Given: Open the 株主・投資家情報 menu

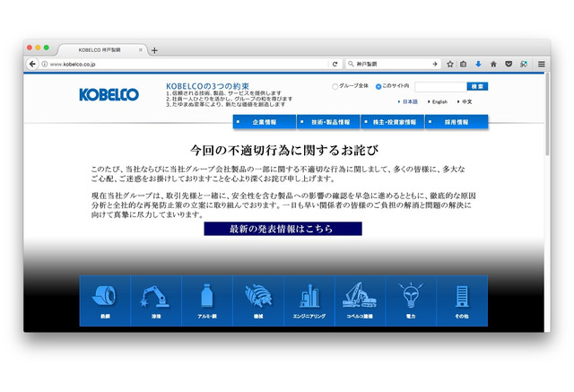Looking at the screenshot, I should point(393,122).
